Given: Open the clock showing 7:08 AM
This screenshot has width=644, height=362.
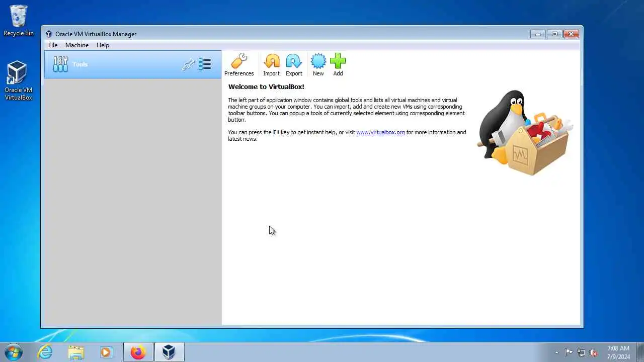Looking at the screenshot, I should click(618, 352).
